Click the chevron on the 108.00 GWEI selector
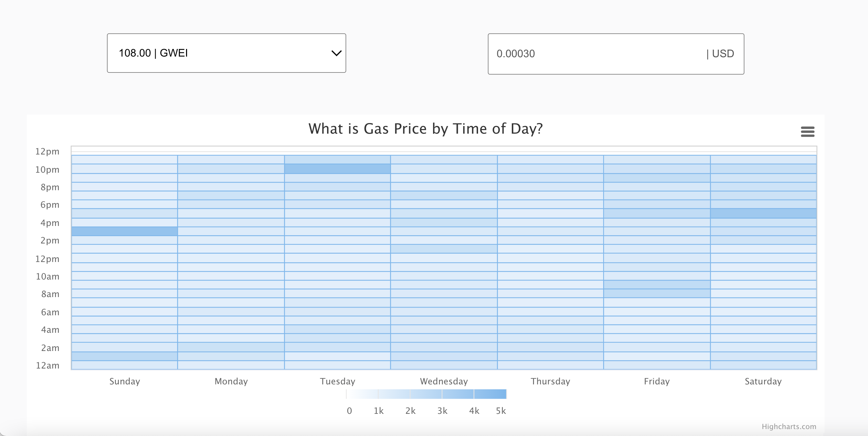Image resolution: width=868 pixels, height=436 pixels. pyautogui.click(x=335, y=53)
